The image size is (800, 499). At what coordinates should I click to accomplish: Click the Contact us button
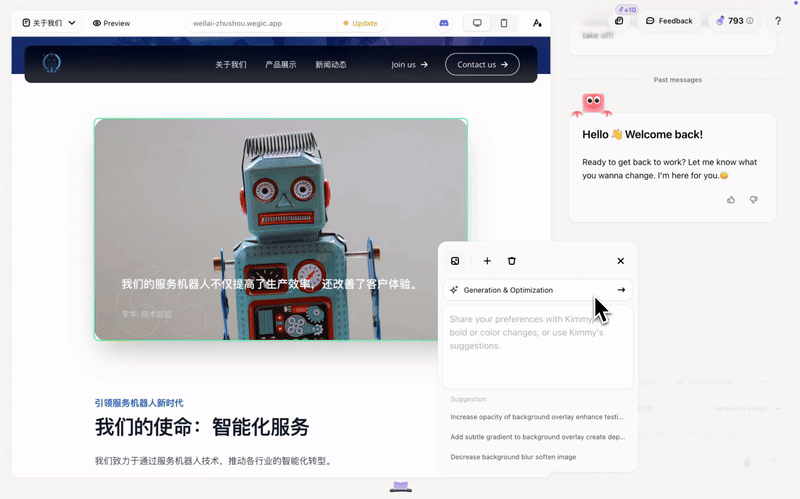point(482,65)
